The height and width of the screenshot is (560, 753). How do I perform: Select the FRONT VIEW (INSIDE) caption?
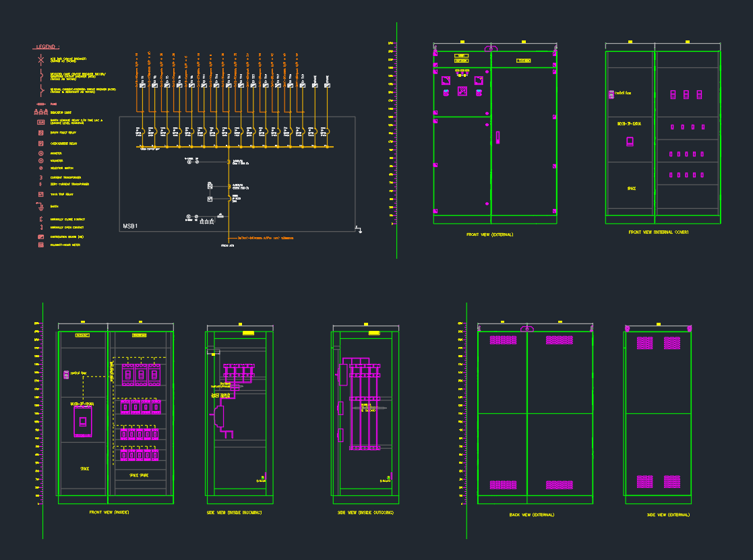pos(109,513)
